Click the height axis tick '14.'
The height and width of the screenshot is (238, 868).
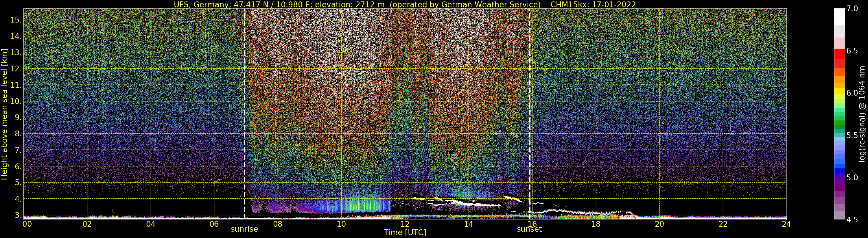point(16,36)
